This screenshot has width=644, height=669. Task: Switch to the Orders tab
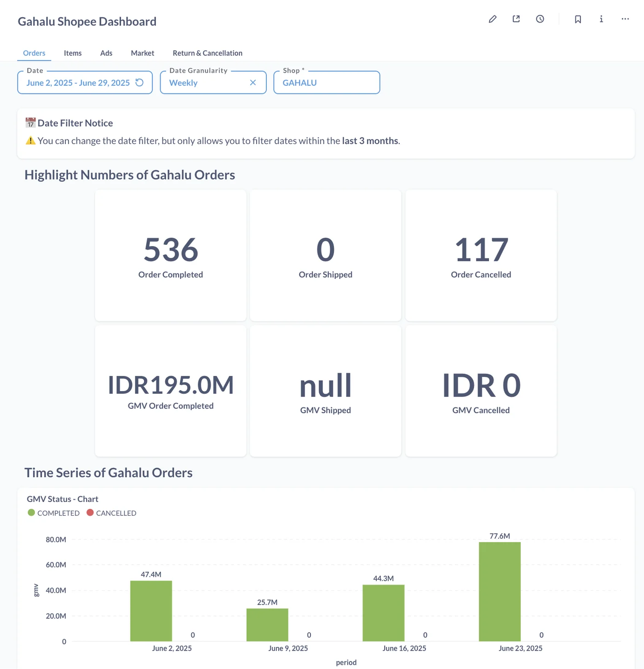[x=34, y=53]
